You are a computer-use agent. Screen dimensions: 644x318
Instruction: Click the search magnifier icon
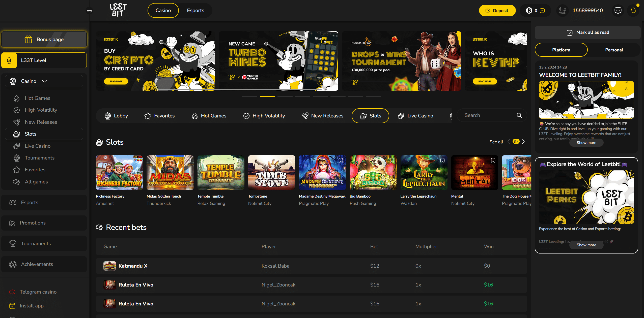click(x=519, y=115)
